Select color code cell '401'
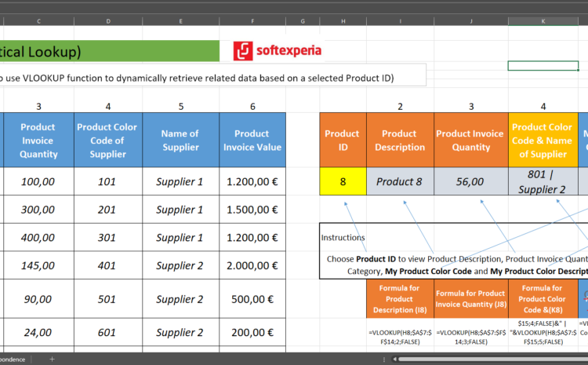This screenshot has width=588, height=365. 108,265
